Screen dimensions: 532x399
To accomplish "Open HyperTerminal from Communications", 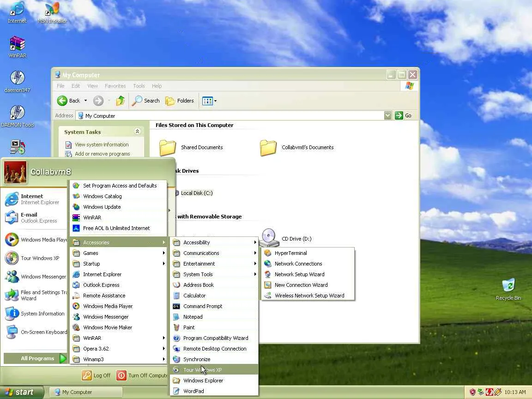I will (x=308, y=253).
